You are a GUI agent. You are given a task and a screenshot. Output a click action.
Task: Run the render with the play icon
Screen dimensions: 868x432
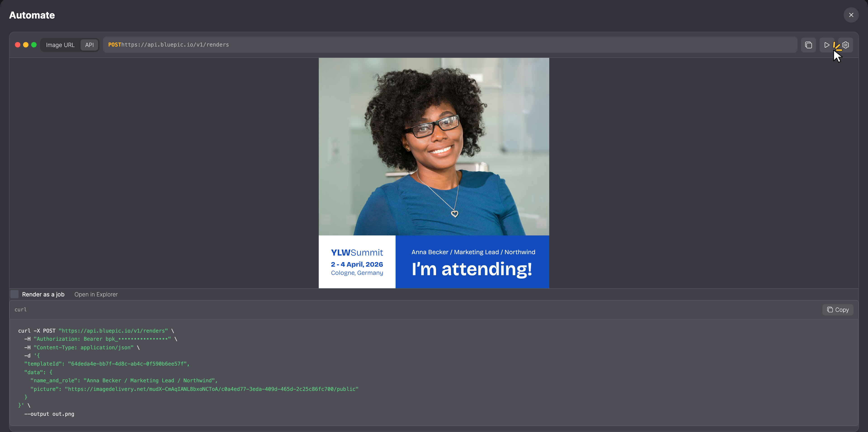[827, 45]
